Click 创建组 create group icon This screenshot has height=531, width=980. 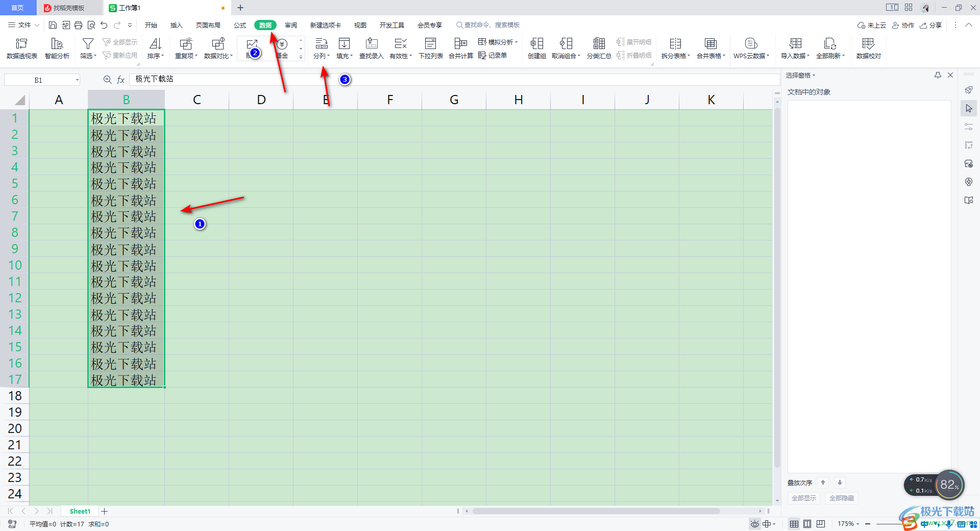(537, 44)
